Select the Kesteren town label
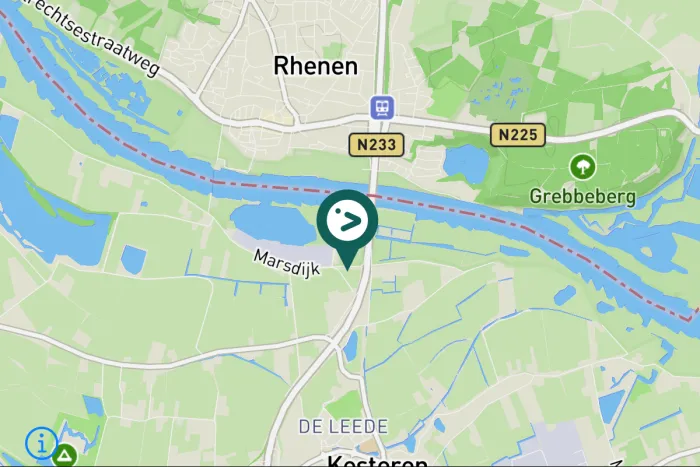Viewport: 700px width, 467px height. click(x=377, y=461)
